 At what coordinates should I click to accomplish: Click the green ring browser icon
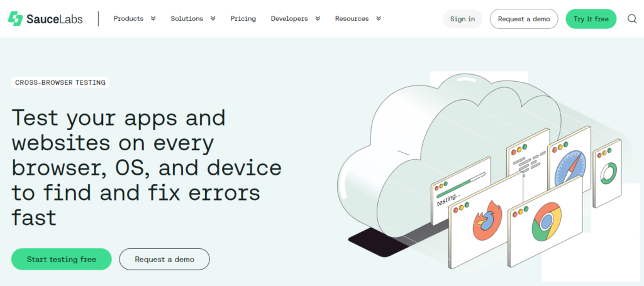pos(608,173)
